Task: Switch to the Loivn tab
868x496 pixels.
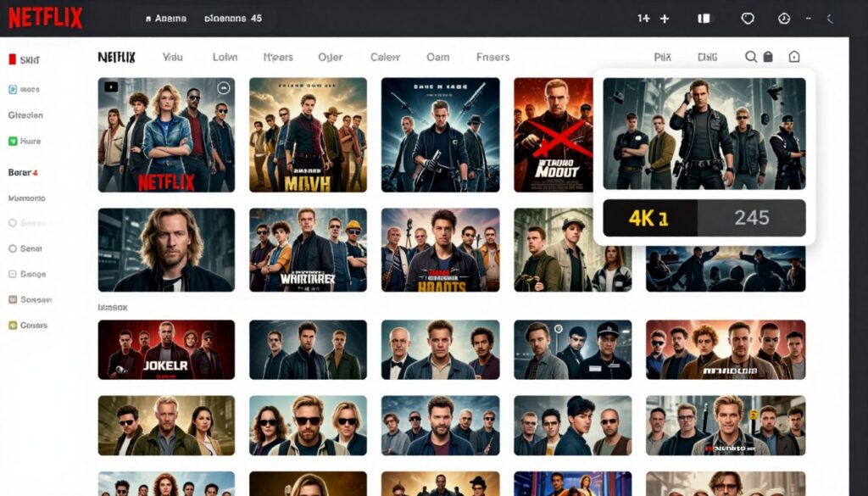Action: click(x=225, y=57)
